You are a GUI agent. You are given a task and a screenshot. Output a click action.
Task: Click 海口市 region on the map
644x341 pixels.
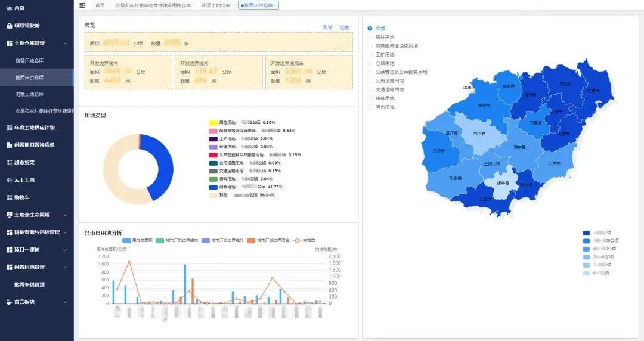[565, 84]
